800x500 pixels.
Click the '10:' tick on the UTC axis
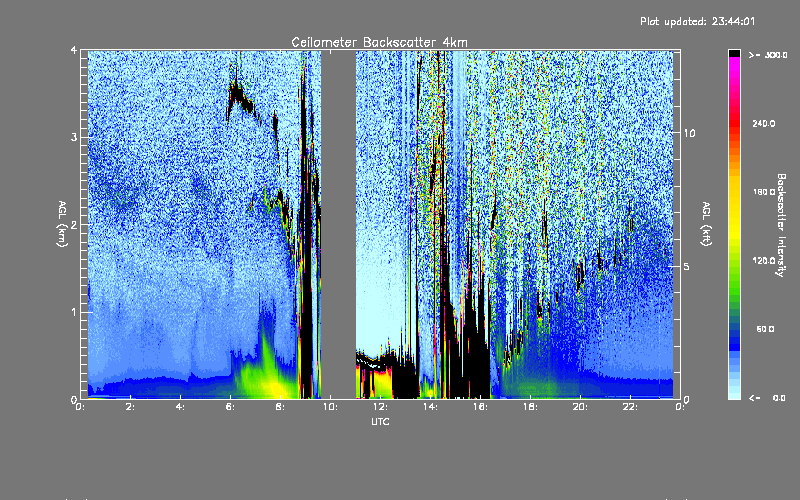pyautogui.click(x=331, y=407)
